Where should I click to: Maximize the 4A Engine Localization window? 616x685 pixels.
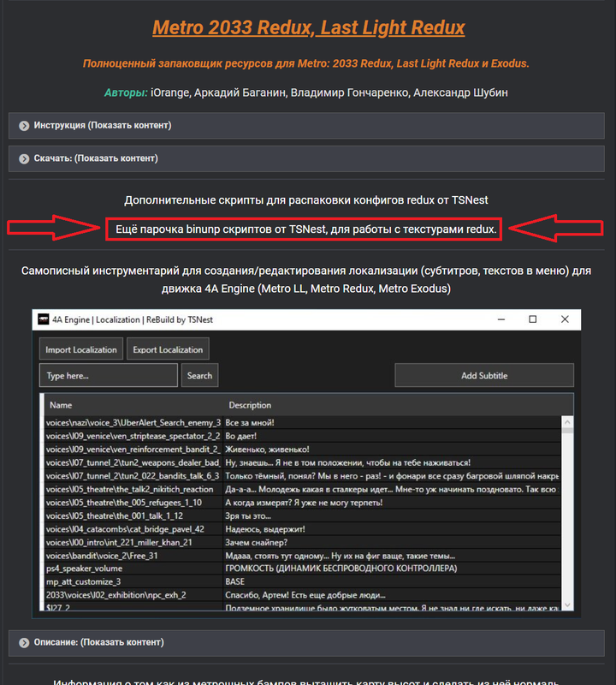(533, 319)
